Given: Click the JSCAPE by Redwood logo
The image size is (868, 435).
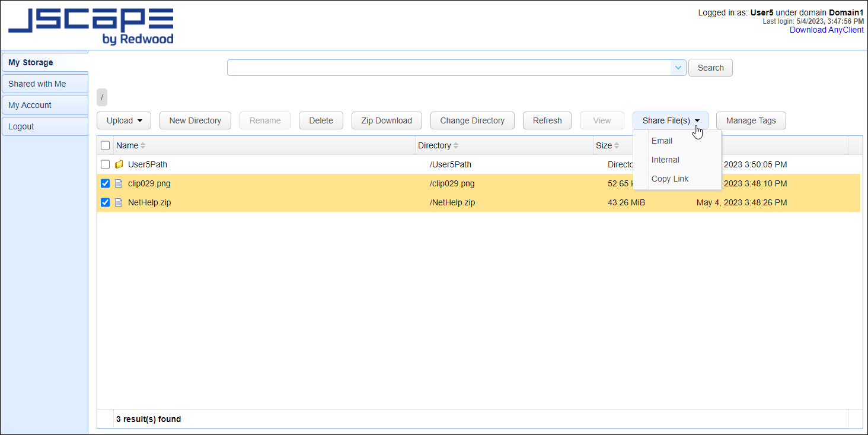Looking at the screenshot, I should pyautogui.click(x=91, y=27).
